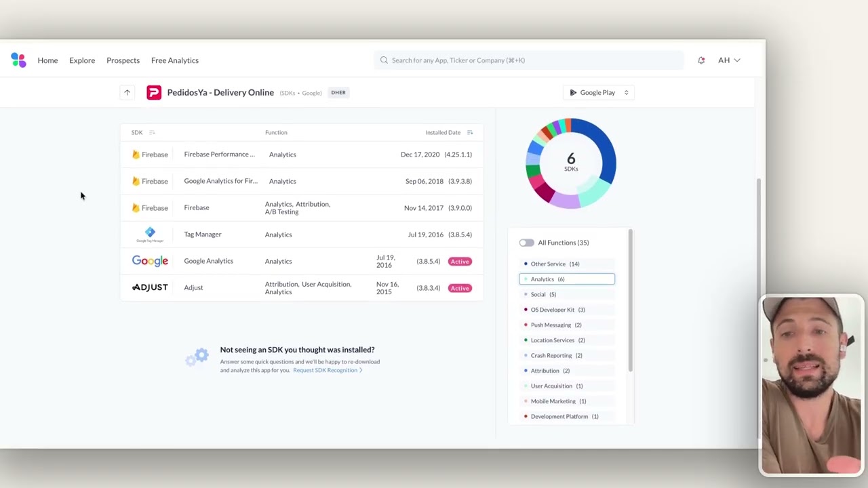This screenshot has height=488, width=868.
Task: Click Firebase logo in Firebase Performance row
Action: [150, 155]
